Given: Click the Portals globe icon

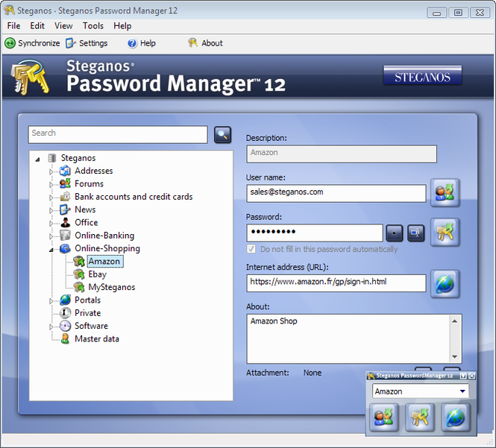Looking at the screenshot, I should (65, 300).
